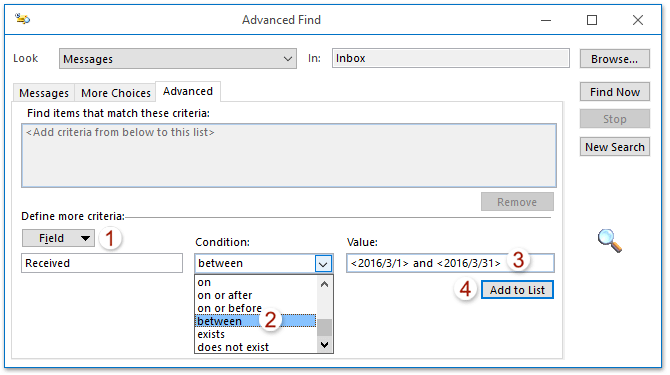This screenshot has width=670, height=375.
Task: Open the Condition combo box arrow
Action: tap(323, 264)
